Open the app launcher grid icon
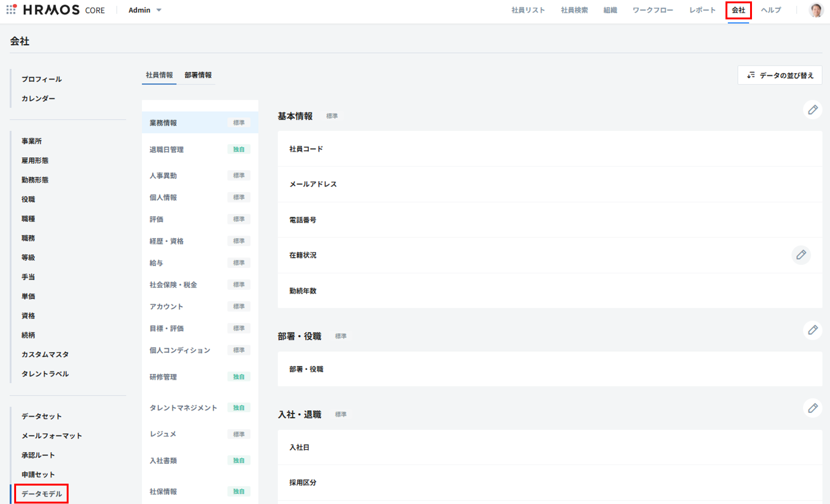This screenshot has height=504, width=830. (11, 9)
